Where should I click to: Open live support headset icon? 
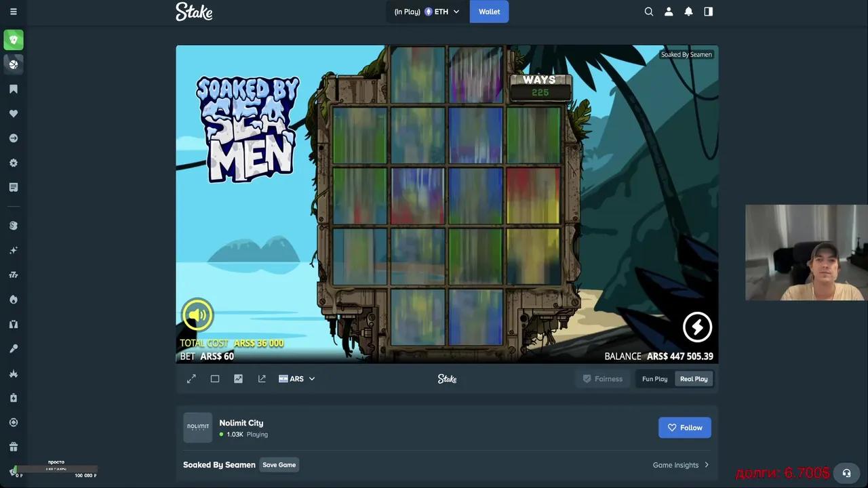pyautogui.click(x=846, y=473)
